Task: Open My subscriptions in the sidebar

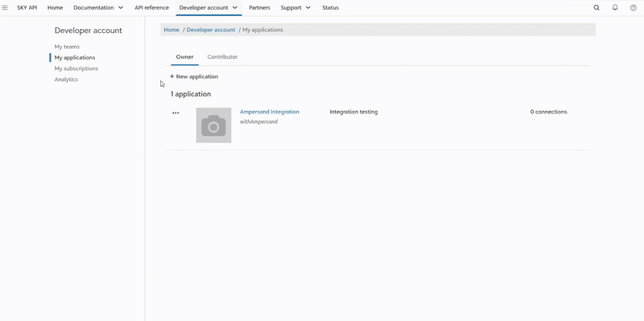Action: point(76,68)
